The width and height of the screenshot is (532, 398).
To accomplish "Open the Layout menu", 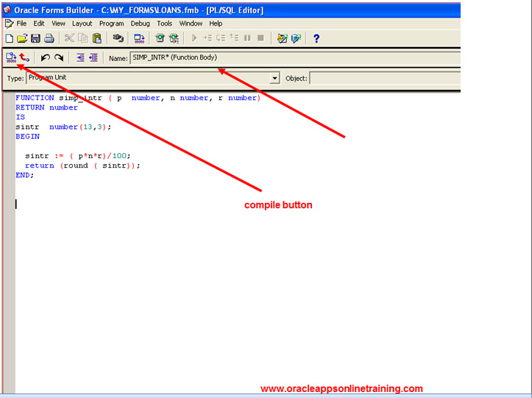I will pos(82,24).
